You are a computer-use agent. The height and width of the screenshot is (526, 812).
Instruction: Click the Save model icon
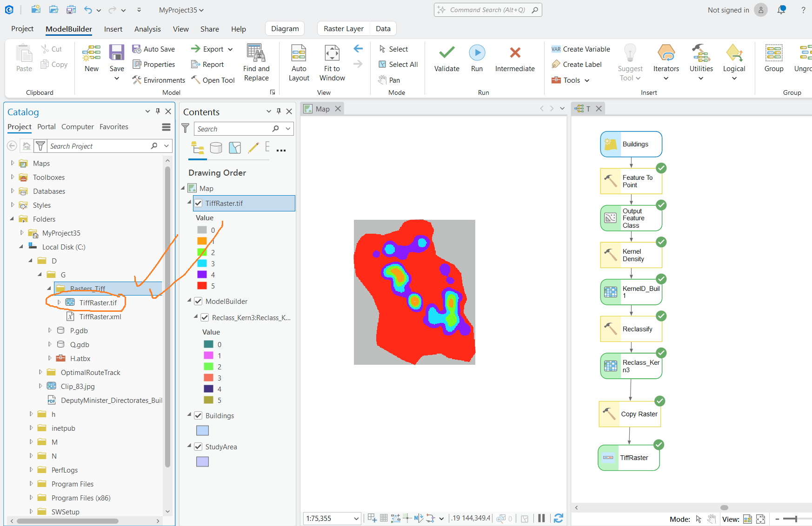pos(117,53)
